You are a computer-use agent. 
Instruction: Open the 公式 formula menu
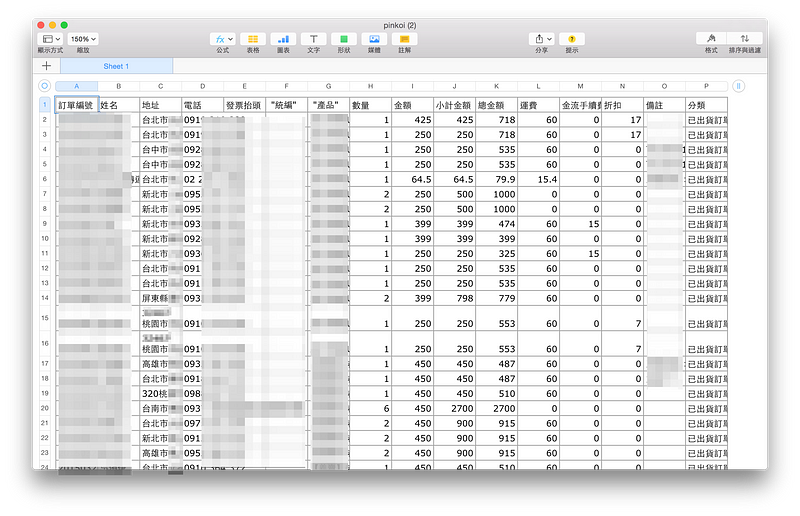point(222,38)
